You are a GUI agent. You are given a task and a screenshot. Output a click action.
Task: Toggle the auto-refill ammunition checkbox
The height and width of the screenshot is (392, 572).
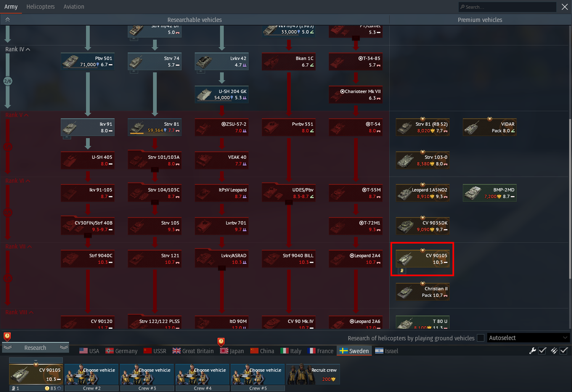(x=564, y=350)
